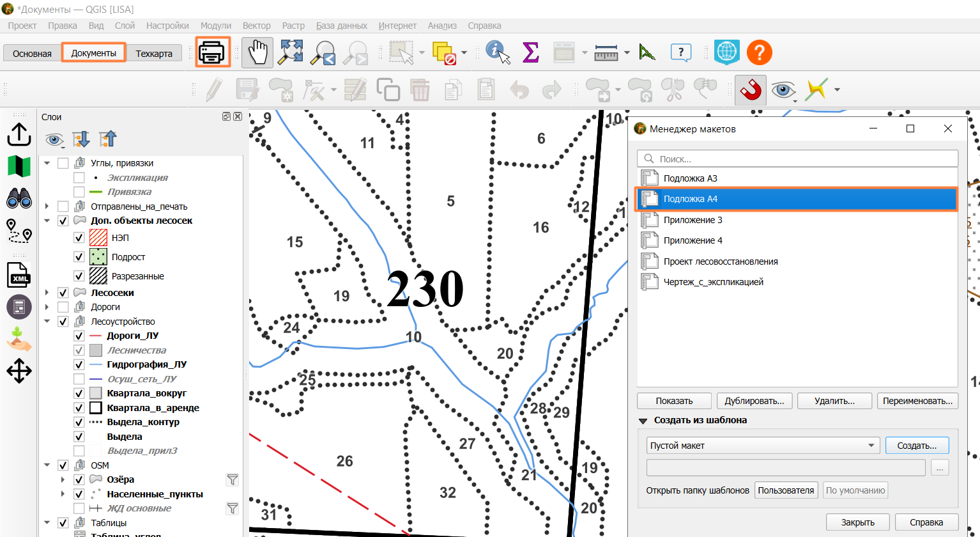Switch to the Техкарта tab
Viewport: 980px width, 537px height.
[x=154, y=53]
